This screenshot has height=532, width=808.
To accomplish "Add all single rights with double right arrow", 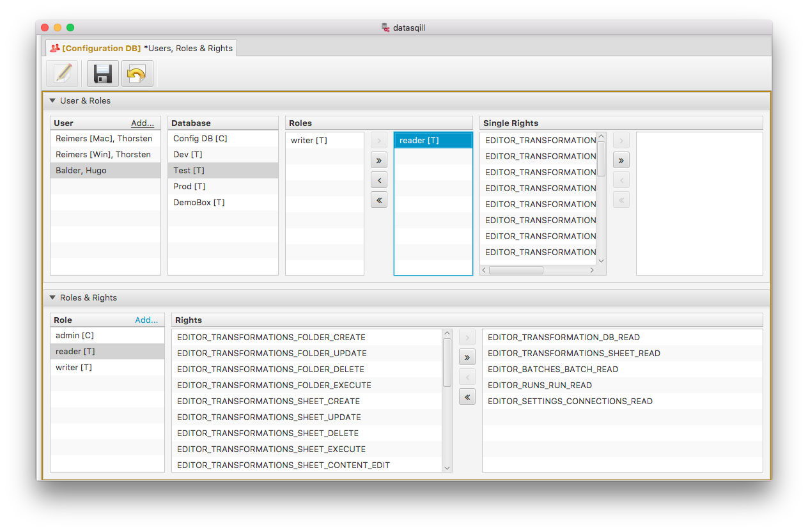I will click(x=621, y=159).
